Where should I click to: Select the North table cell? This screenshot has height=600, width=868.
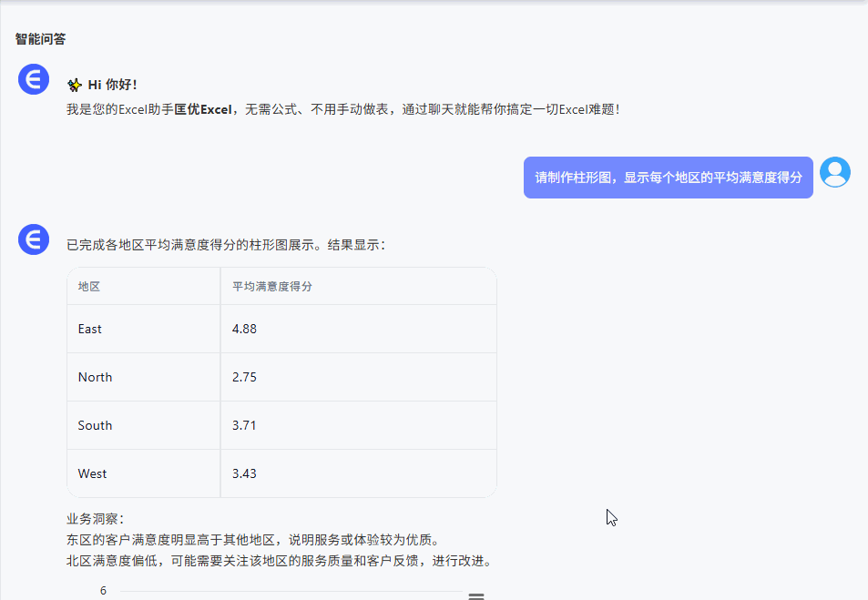[144, 377]
